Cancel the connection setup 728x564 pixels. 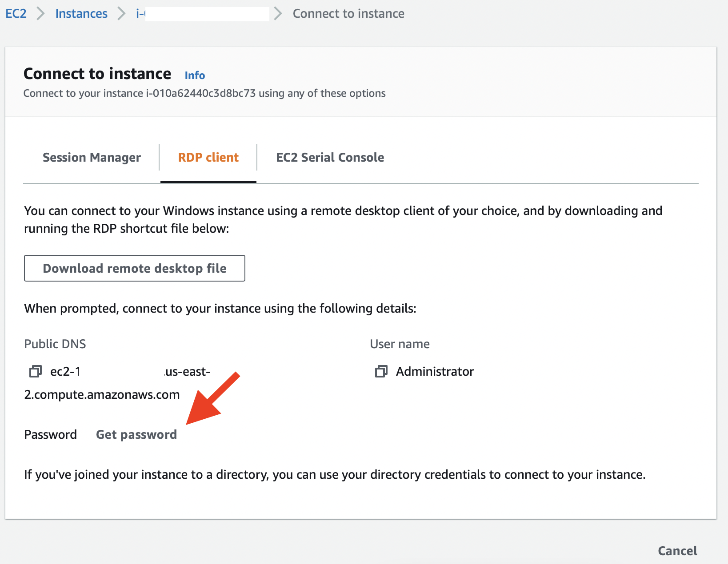click(x=677, y=551)
